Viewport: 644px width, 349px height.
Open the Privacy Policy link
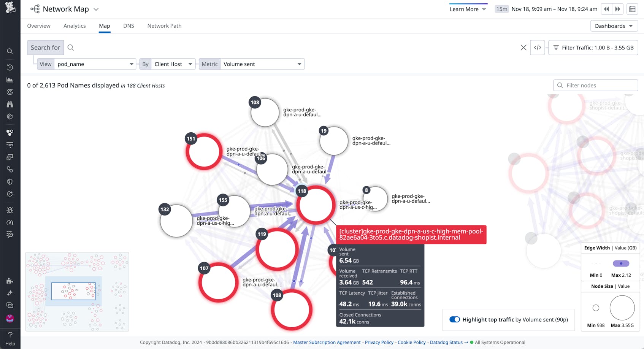tap(379, 342)
